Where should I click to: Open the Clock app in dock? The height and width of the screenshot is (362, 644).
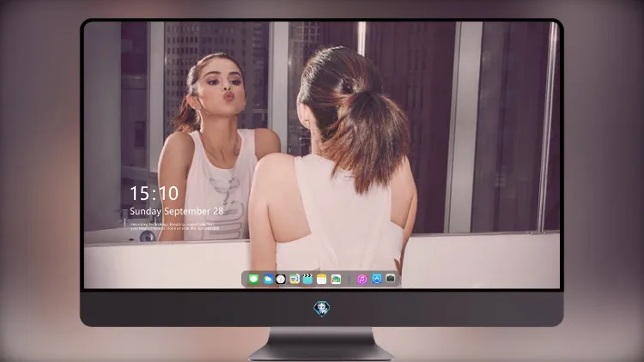281,279
